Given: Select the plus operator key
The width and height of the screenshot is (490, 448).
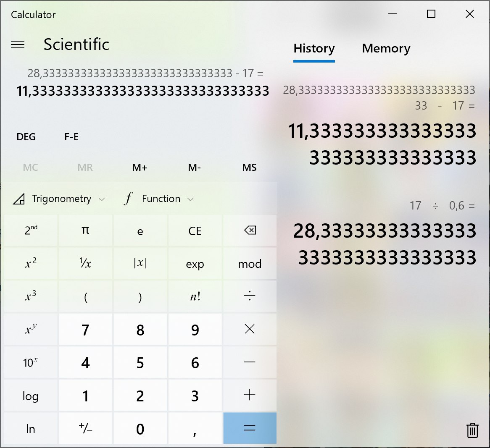Looking at the screenshot, I should 250,395.
